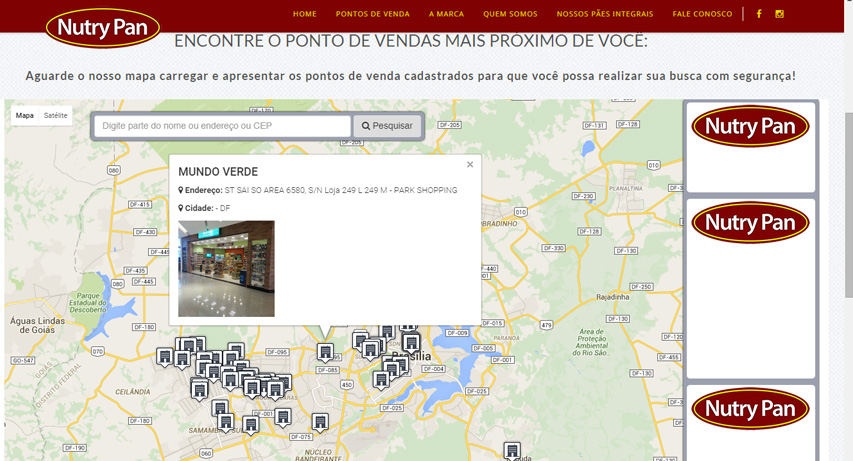The image size is (853, 461).
Task: Select the store marker over the Brasília label
Action: 411,343
